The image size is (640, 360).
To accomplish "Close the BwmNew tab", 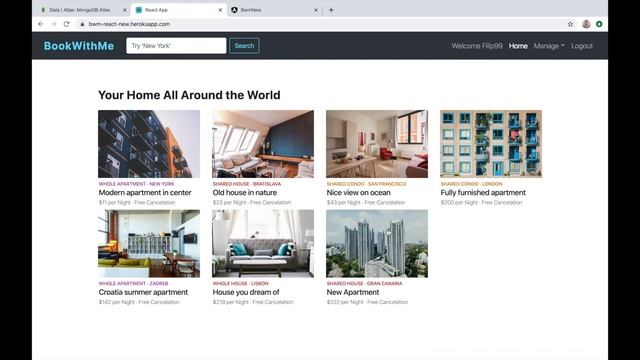I will [x=316, y=10].
